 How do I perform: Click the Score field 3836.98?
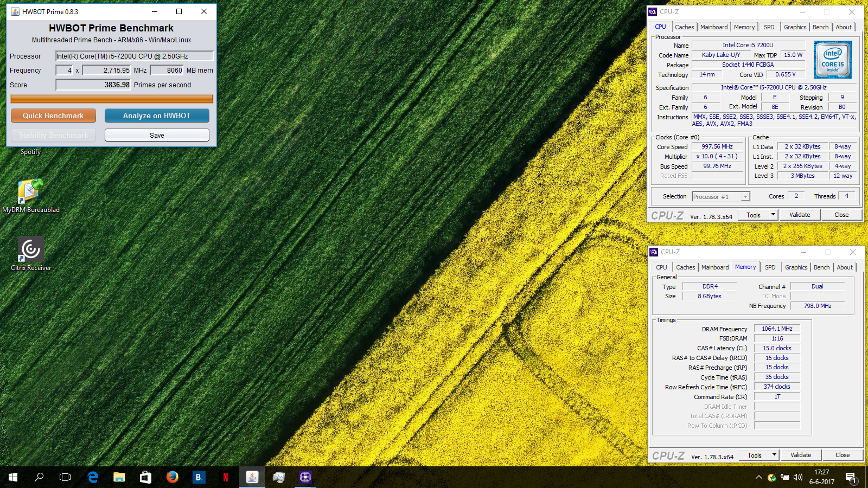point(93,85)
